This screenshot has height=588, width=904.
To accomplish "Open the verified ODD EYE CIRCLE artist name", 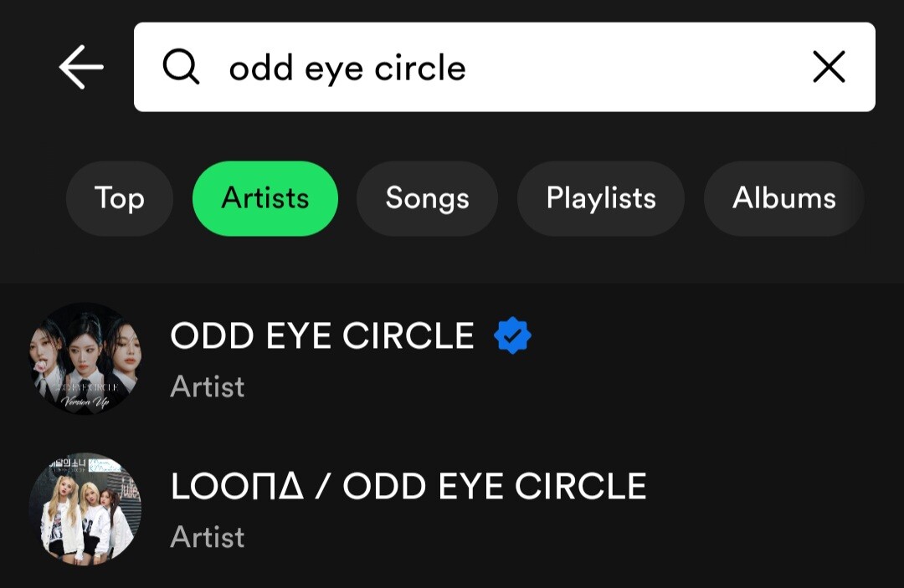I will click(x=322, y=336).
